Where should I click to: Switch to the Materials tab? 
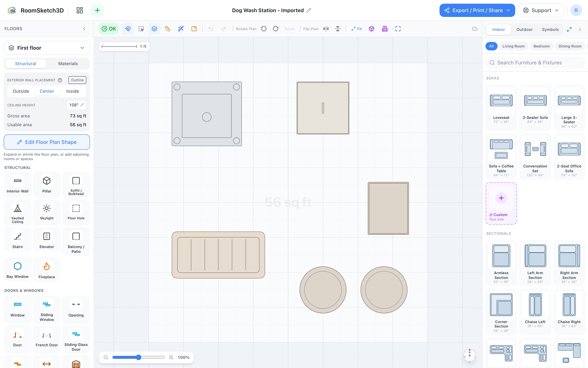click(68, 63)
